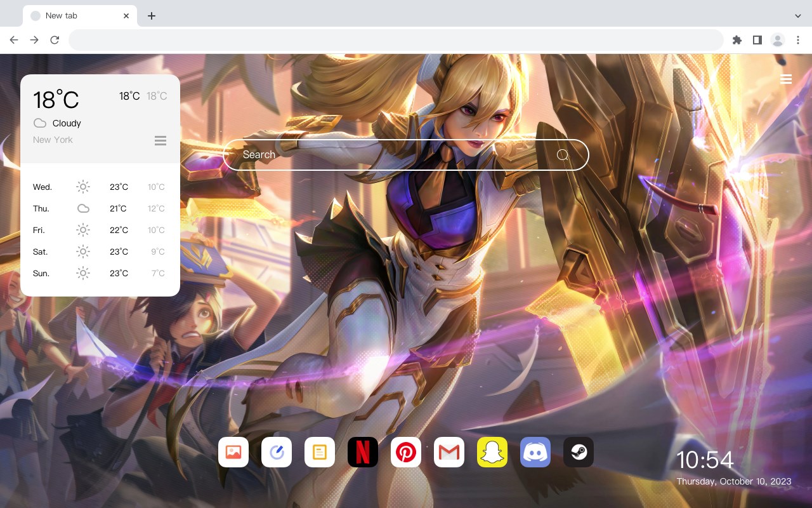Open the Netflix shortcut
This screenshot has width=812, height=508.
[363, 452]
